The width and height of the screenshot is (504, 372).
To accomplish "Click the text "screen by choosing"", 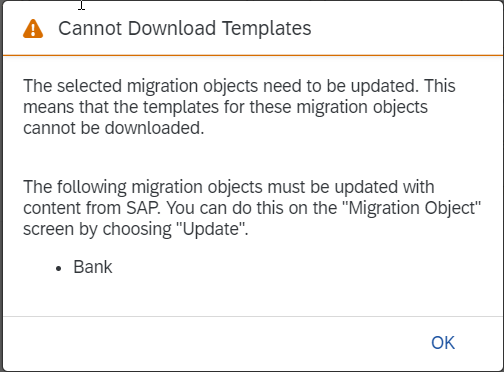I will coord(97,229).
